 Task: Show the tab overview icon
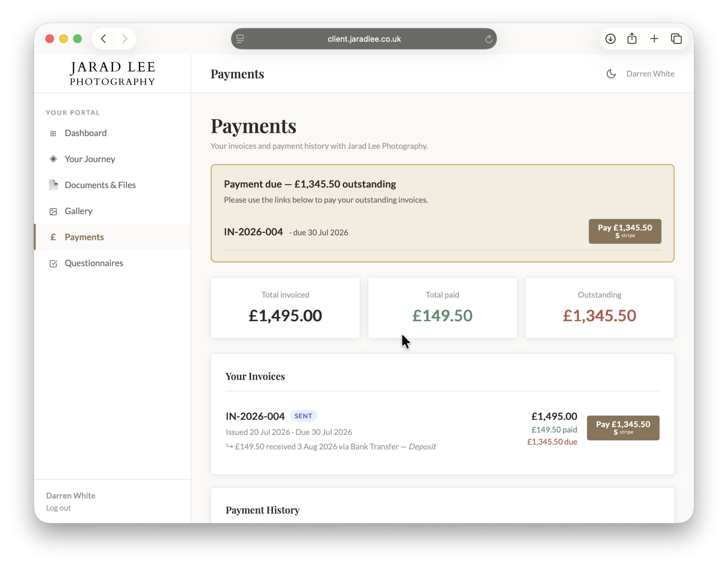coord(676,39)
